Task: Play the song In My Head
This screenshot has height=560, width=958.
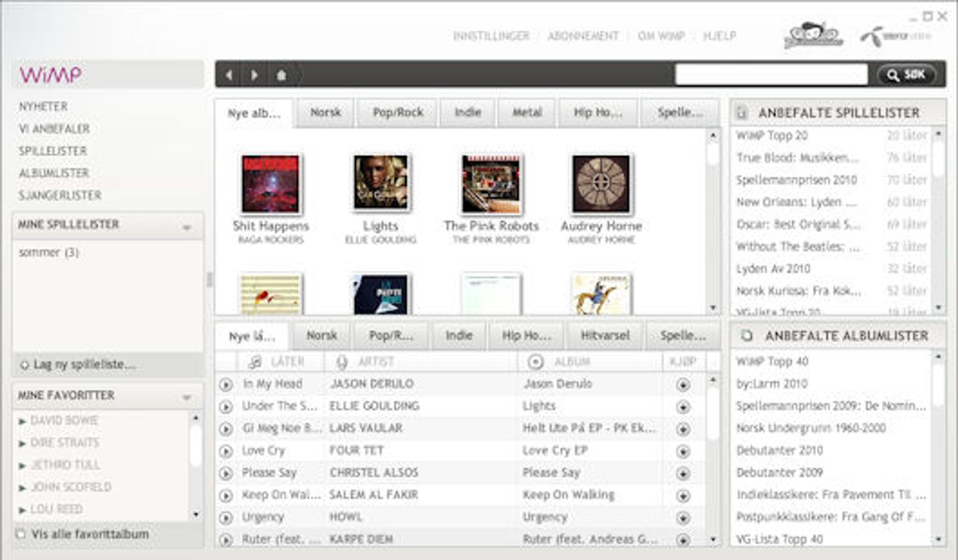Action: 226,384
